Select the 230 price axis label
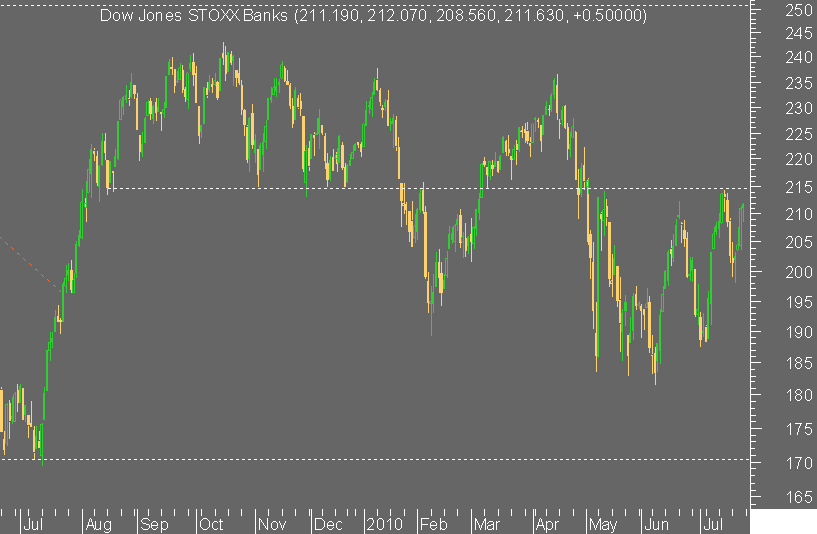This screenshot has height=534, width=817. [798, 108]
